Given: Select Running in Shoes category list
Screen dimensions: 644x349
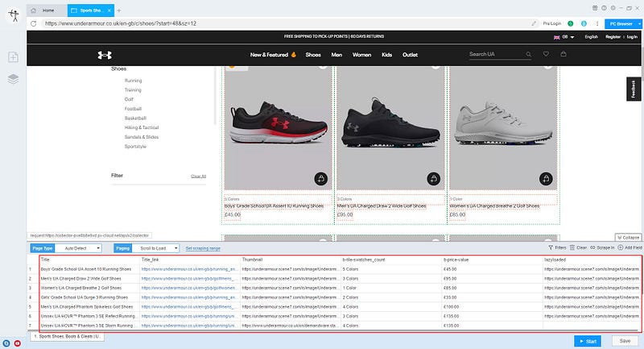Looking at the screenshot, I should pyautogui.click(x=134, y=81).
